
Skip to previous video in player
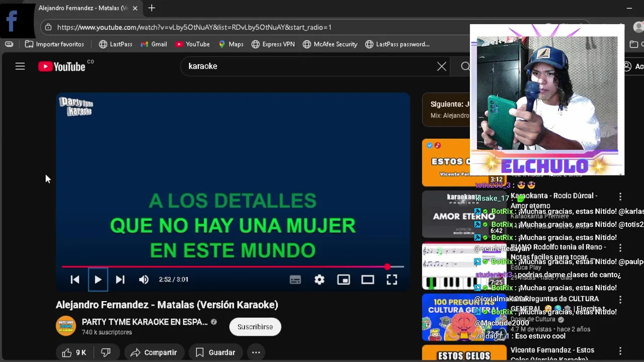tap(74, 280)
